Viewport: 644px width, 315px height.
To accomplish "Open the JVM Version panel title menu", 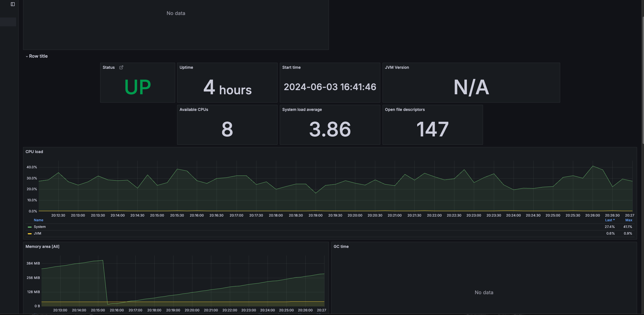I will tap(397, 67).
